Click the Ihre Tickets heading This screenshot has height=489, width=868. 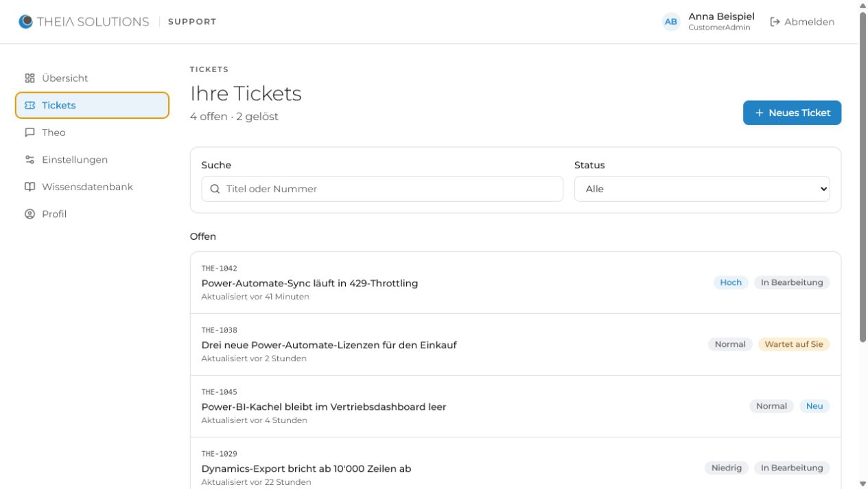(x=246, y=93)
